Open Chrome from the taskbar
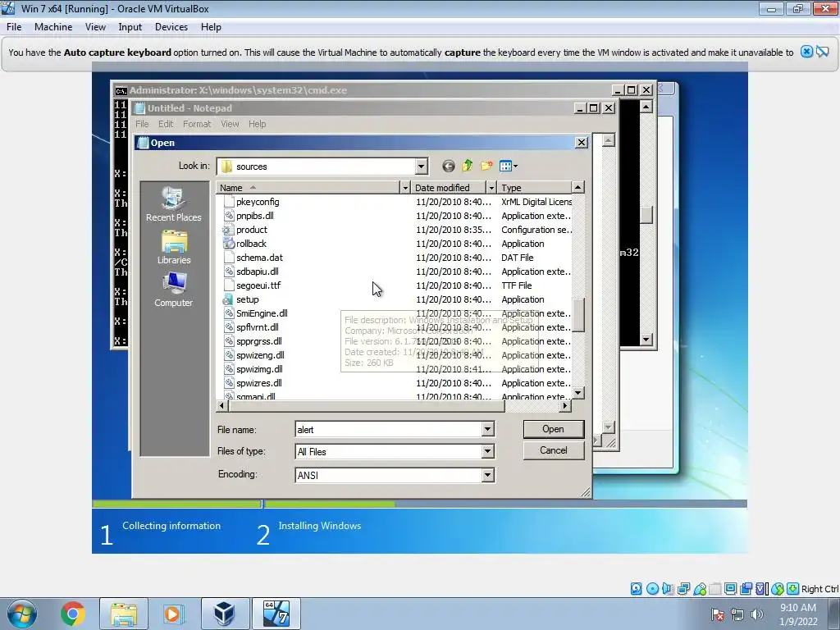The width and height of the screenshot is (840, 630). (72, 614)
